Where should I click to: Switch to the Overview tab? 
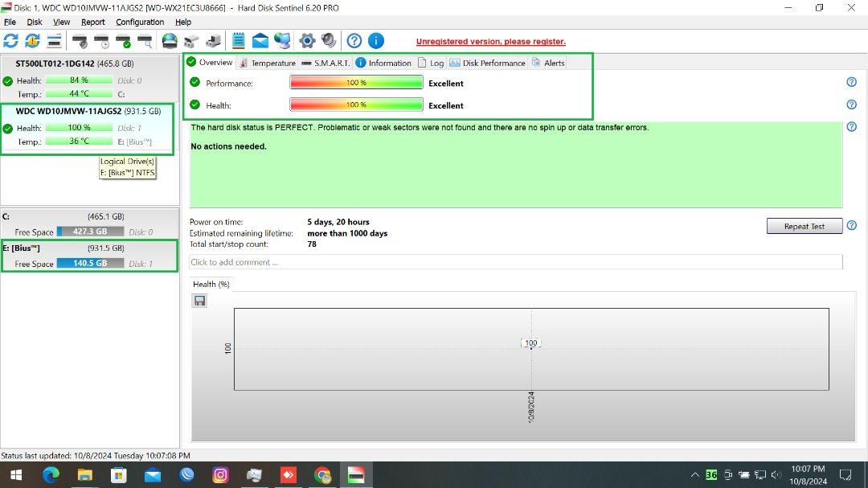pyautogui.click(x=210, y=62)
